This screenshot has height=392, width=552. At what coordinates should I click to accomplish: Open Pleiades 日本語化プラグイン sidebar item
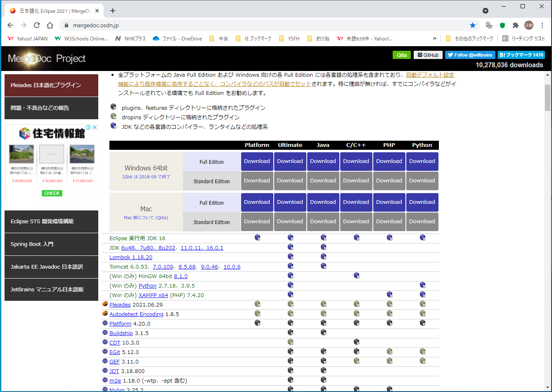(51, 85)
